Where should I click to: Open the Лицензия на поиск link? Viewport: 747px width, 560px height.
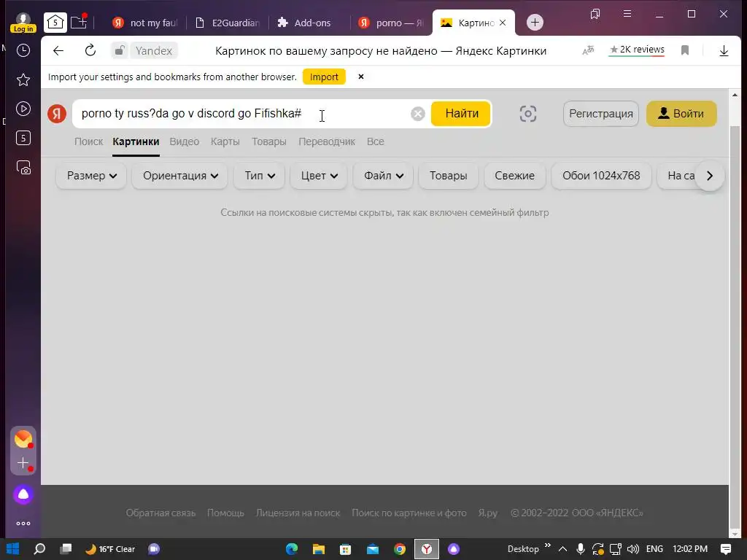coord(298,513)
